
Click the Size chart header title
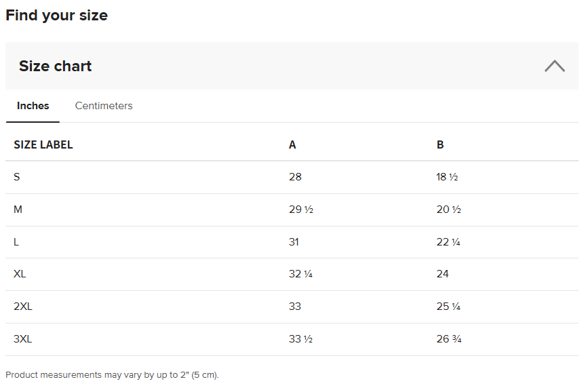pos(55,66)
